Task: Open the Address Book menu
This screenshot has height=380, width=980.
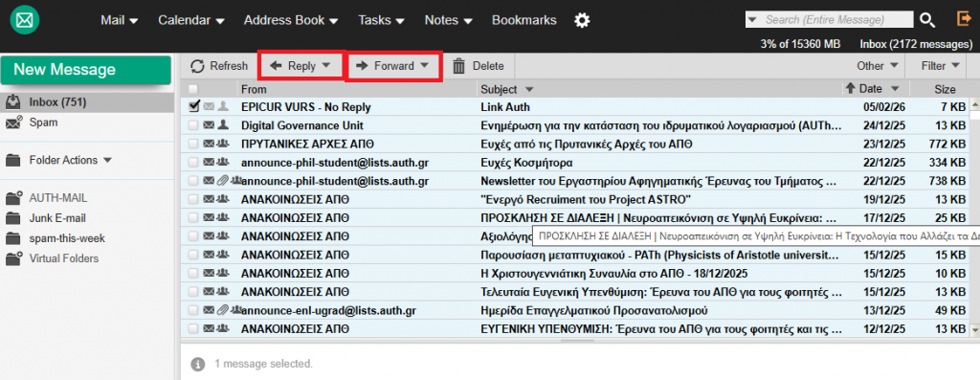Action: (292, 20)
